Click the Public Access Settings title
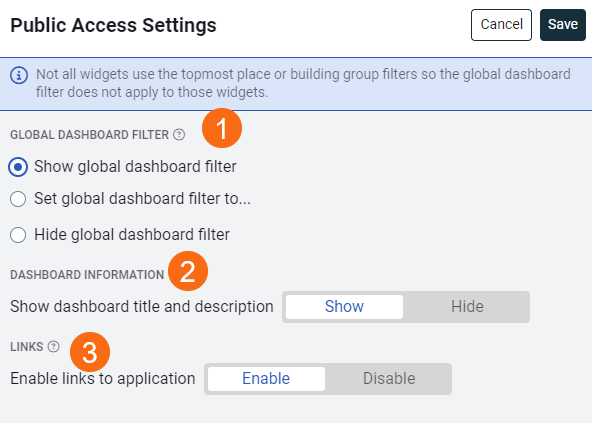The width and height of the screenshot is (592, 423). 113,25
